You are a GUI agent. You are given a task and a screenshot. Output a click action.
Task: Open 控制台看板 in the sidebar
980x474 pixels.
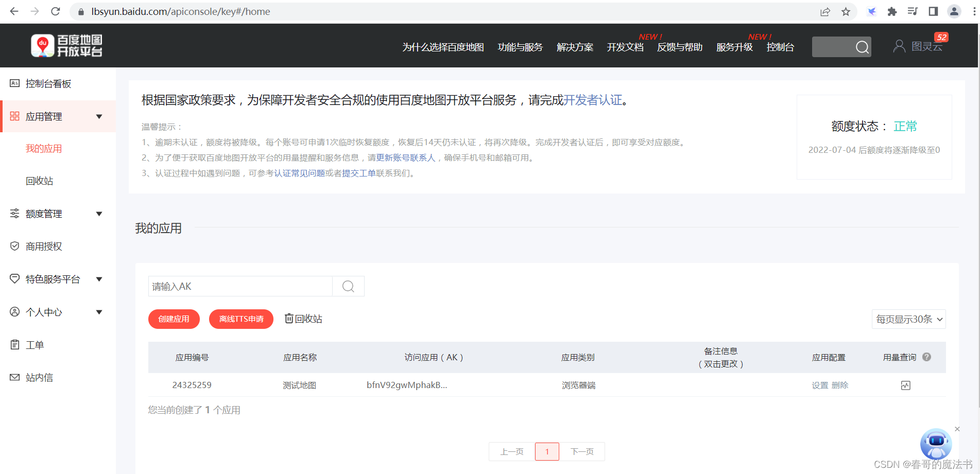(x=48, y=83)
